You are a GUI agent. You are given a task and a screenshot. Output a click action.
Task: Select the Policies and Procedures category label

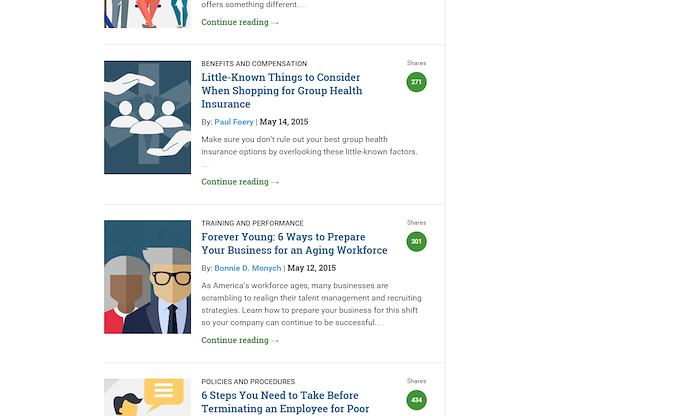pyautogui.click(x=248, y=382)
